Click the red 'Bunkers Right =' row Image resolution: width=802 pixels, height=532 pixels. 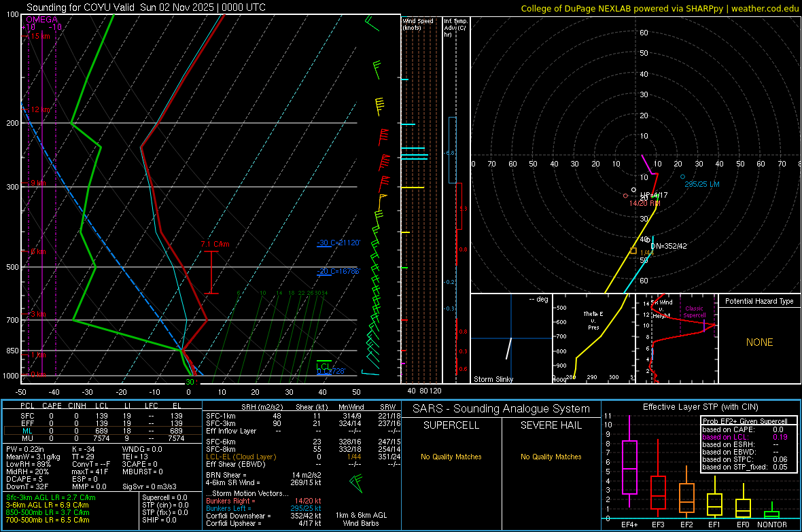(x=264, y=501)
